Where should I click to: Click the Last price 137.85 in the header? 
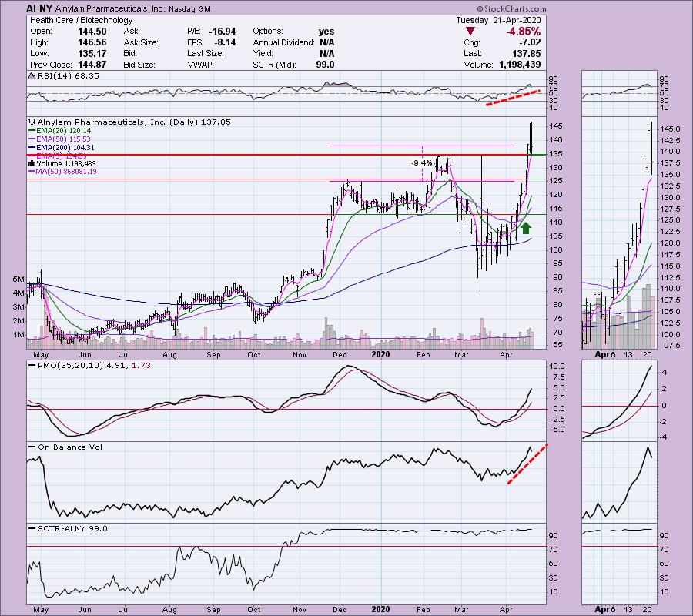pos(527,53)
